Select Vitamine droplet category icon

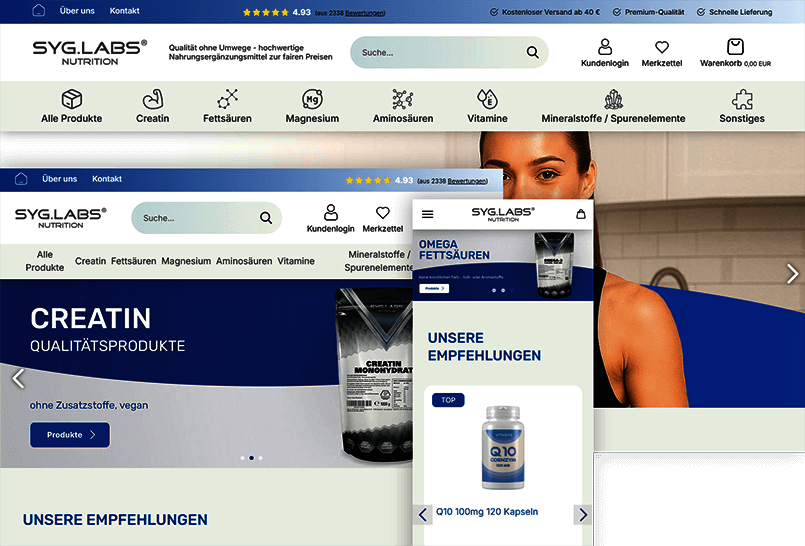pyautogui.click(x=487, y=98)
